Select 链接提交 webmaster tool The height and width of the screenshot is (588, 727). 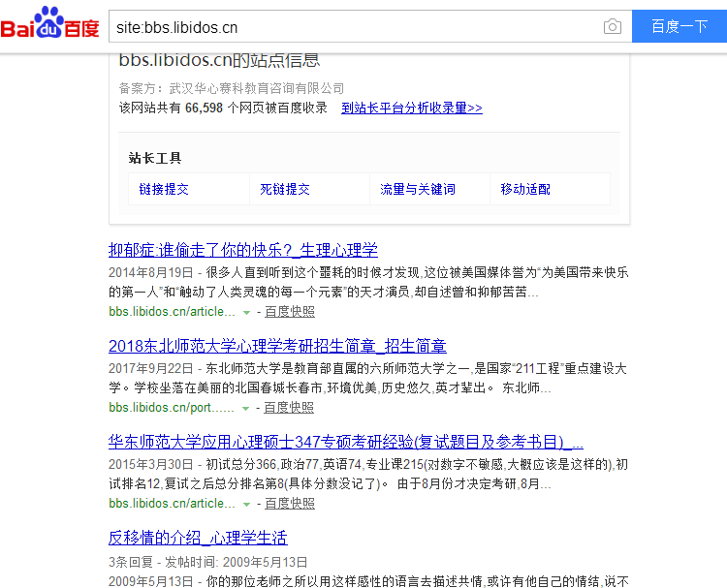click(164, 189)
